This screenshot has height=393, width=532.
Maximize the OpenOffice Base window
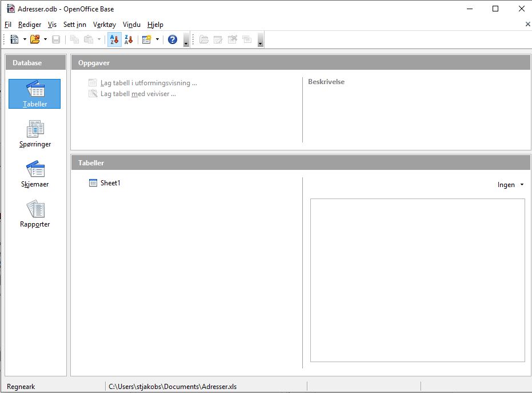(495, 9)
